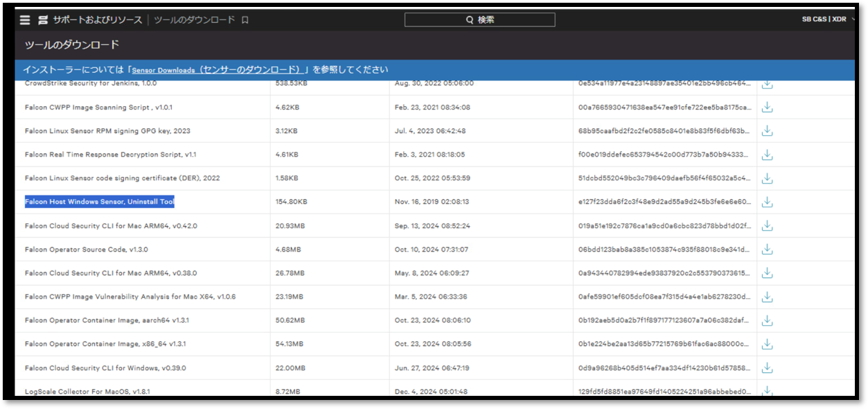Select the ツールのダウンロード breadcrumb item
The height and width of the screenshot is (409, 868).
(x=195, y=20)
